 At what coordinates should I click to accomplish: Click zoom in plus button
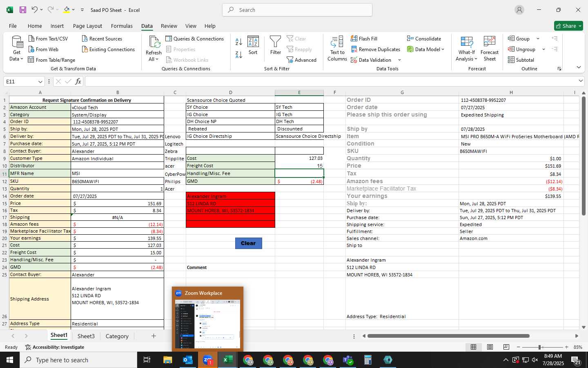pos(566,347)
